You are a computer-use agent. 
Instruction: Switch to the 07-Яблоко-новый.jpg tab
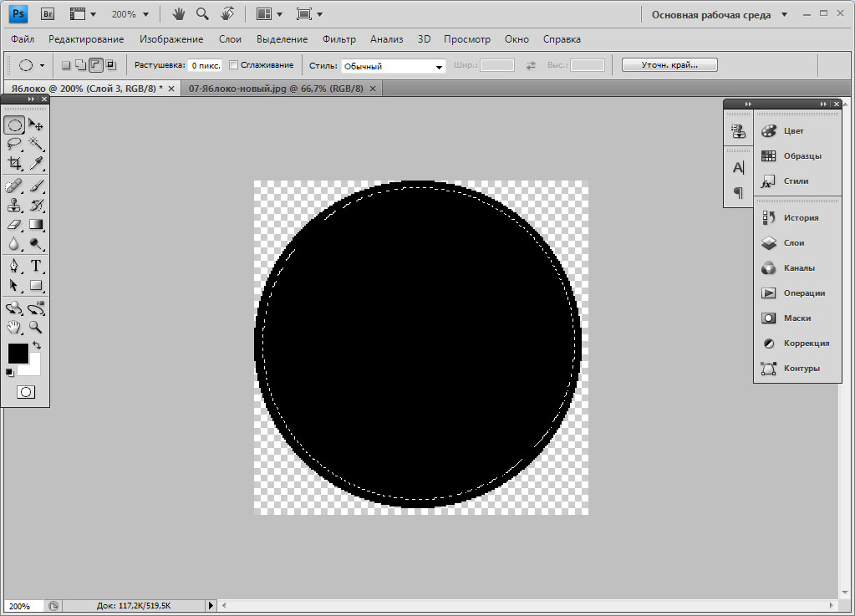click(276, 89)
